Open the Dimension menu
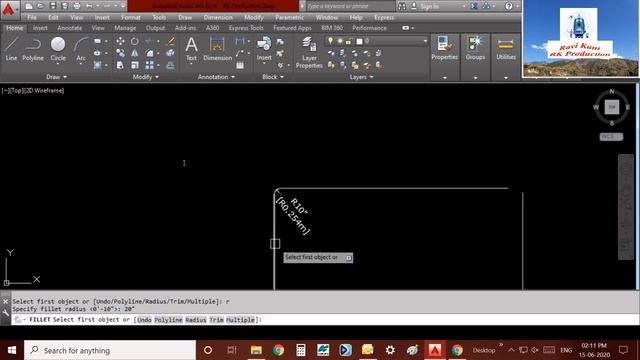 (x=218, y=18)
